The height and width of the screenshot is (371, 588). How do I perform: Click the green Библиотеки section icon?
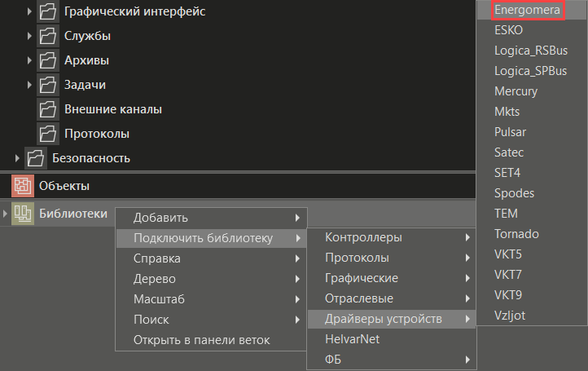pyautogui.click(x=23, y=214)
